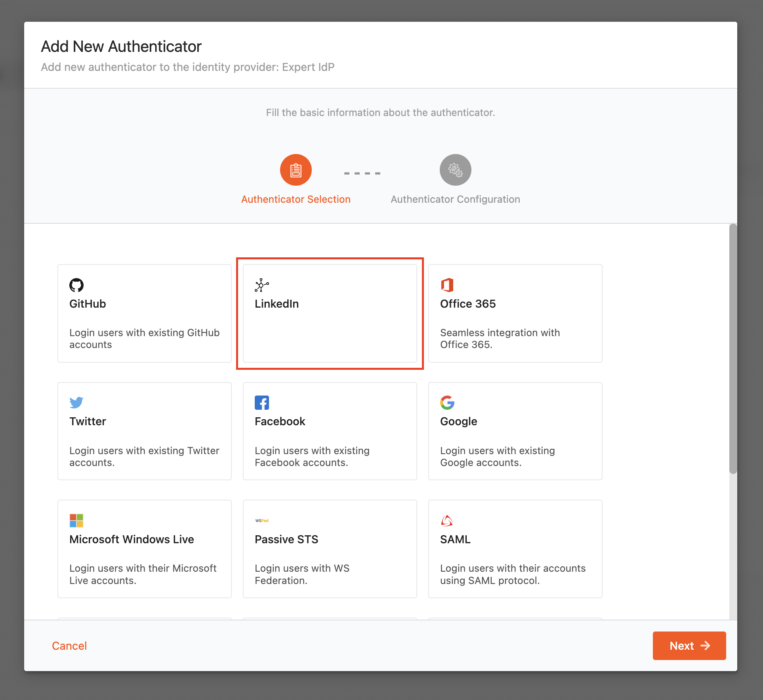The width and height of the screenshot is (763, 700).
Task: Click the Authenticator Selection step icon
Action: [296, 170]
